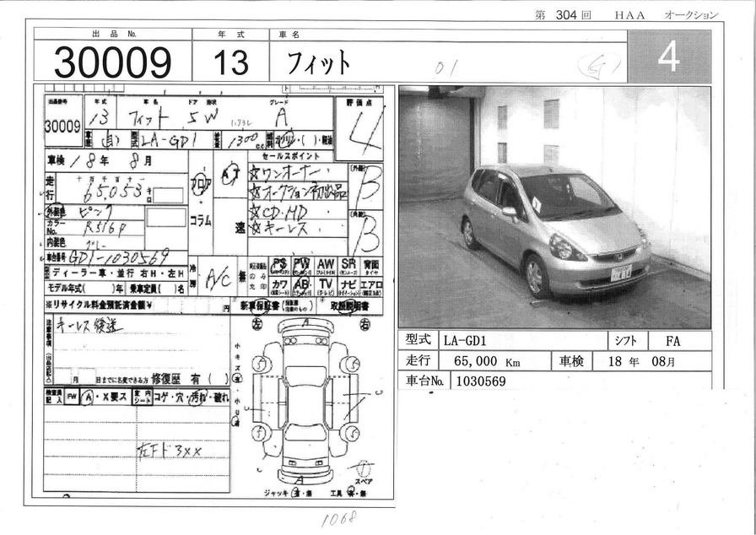Toggle the circled AB airbag box
756x535 pixels.
(x=302, y=286)
